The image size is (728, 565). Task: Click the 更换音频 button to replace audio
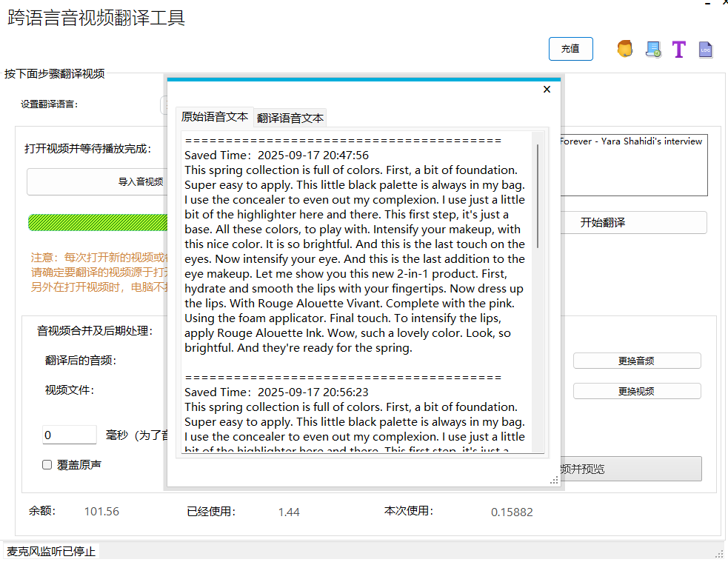pos(637,361)
